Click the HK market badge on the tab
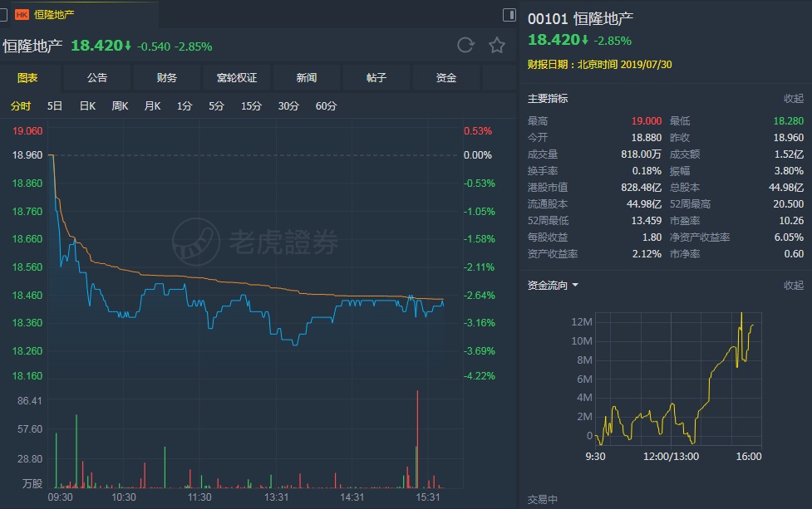 (22, 14)
